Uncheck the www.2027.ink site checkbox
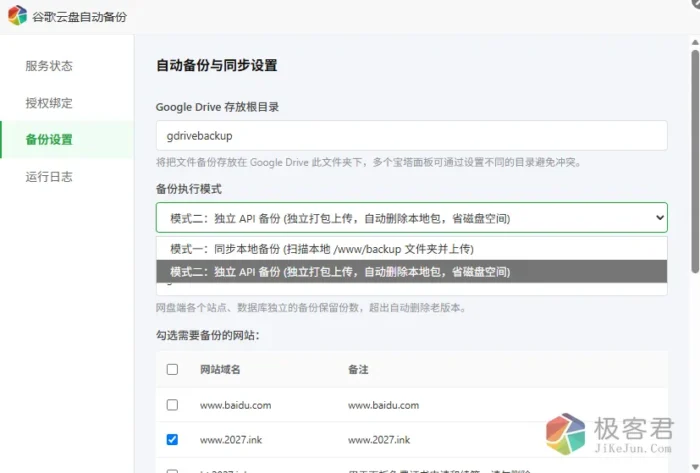 pyautogui.click(x=172, y=440)
